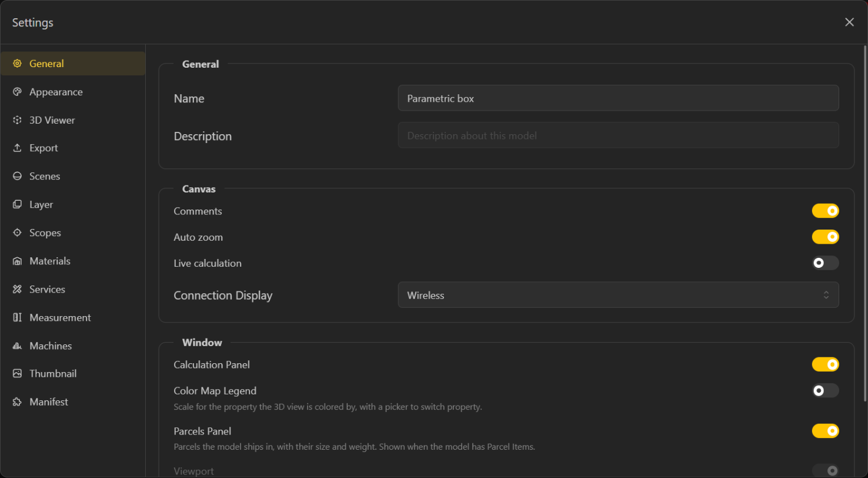The image size is (868, 478).
Task: Click the Parcels Panel description text
Action: [x=354, y=447]
